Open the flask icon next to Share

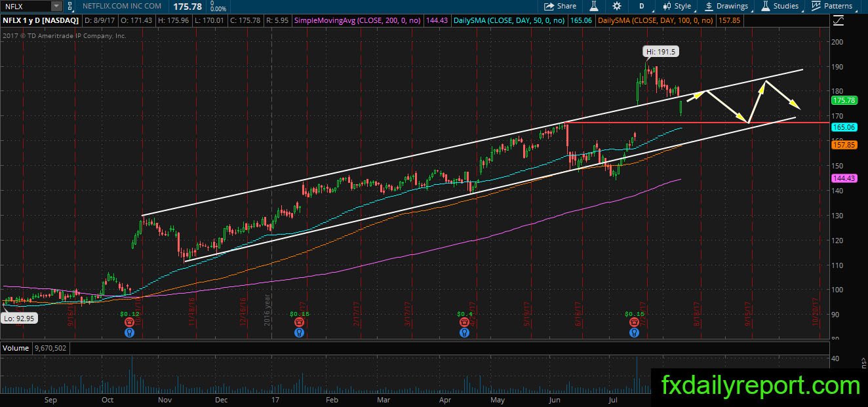tap(594, 6)
